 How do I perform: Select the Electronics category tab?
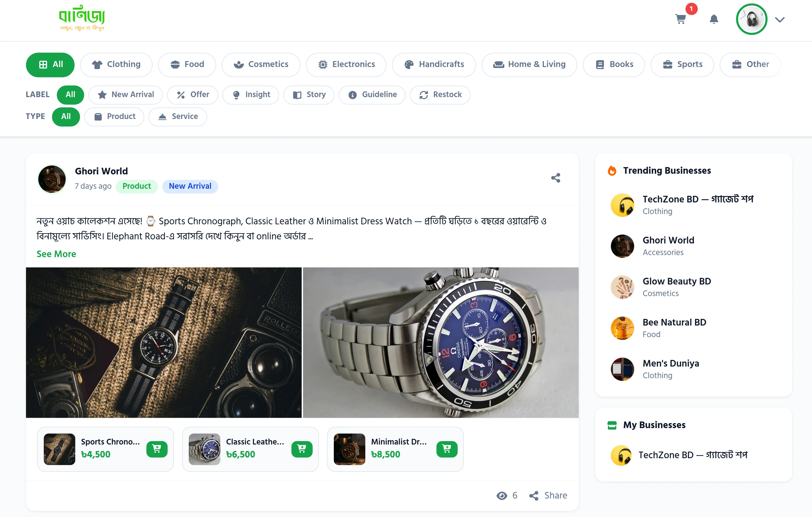point(346,64)
